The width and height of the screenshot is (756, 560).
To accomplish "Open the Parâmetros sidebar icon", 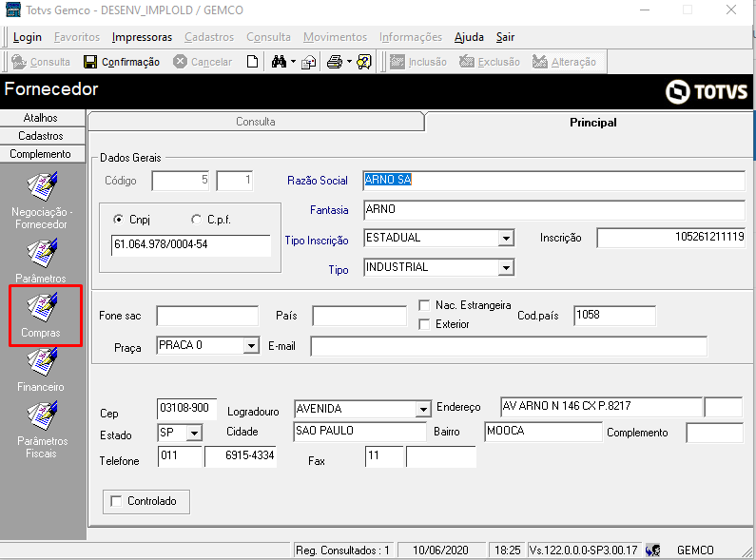I will coord(42,253).
